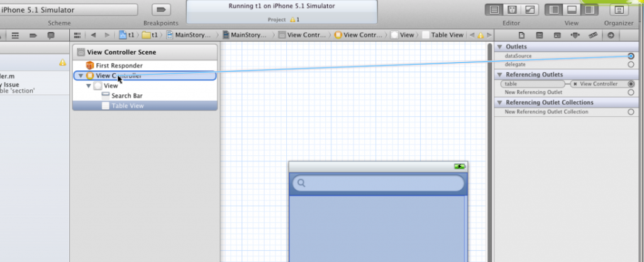Screen dimensions: 644x262
Task: Show the Debug area pane
Action: pos(571,10)
